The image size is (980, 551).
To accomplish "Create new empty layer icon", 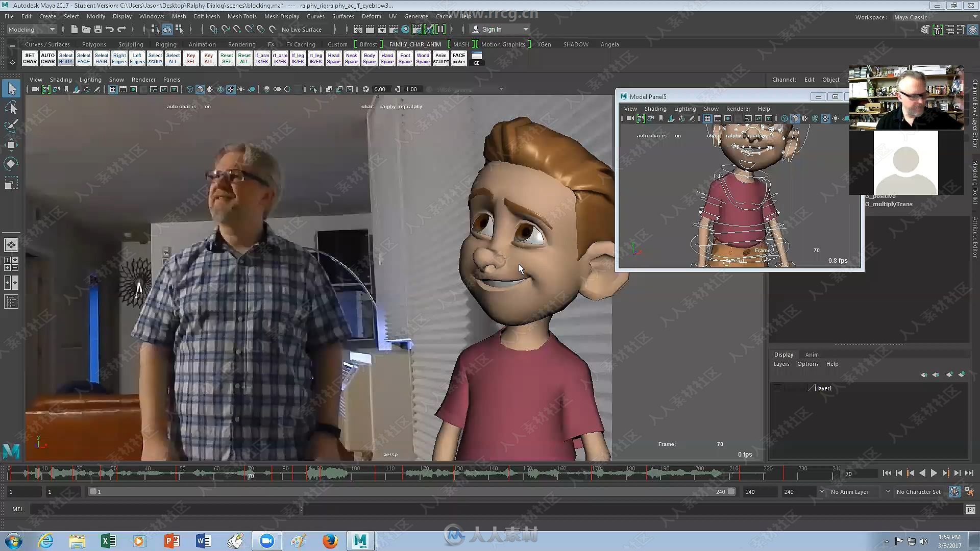I will (949, 374).
